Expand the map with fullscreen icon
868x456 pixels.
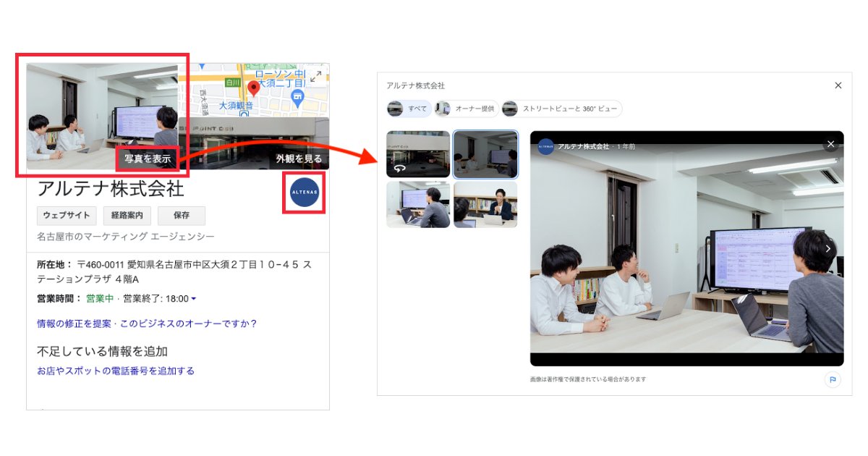coord(315,77)
